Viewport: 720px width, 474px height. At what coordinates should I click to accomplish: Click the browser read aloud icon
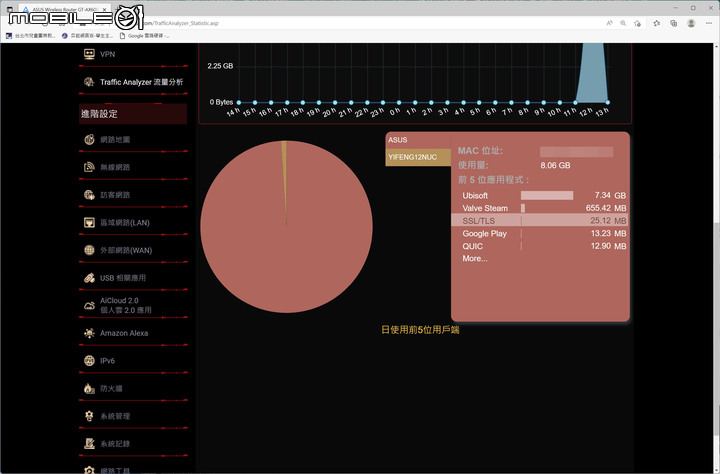(609, 23)
